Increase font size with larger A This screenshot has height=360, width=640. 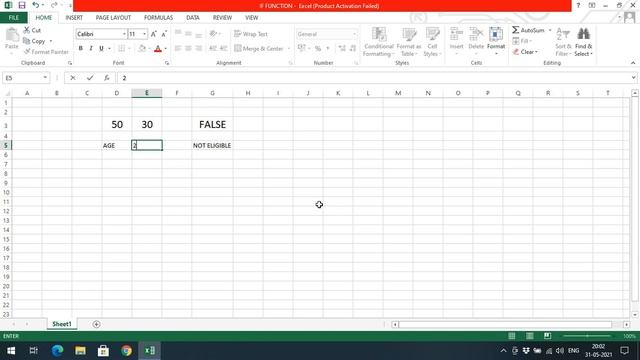tap(153, 34)
